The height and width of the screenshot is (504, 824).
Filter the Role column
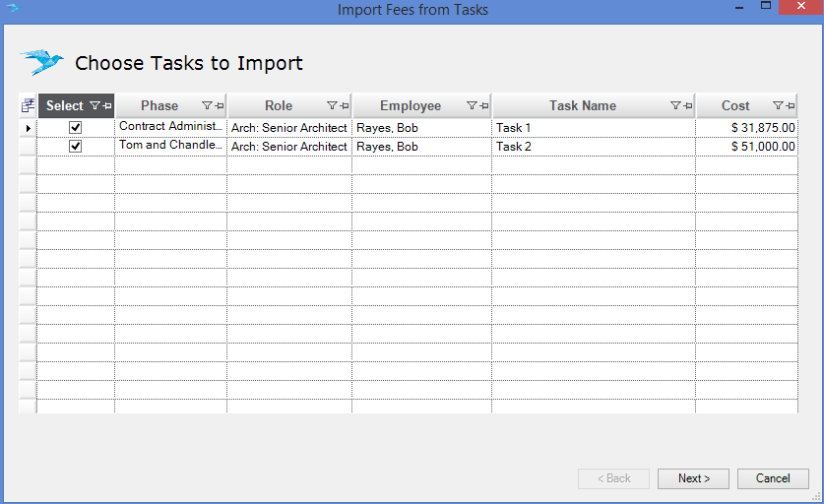coord(332,105)
